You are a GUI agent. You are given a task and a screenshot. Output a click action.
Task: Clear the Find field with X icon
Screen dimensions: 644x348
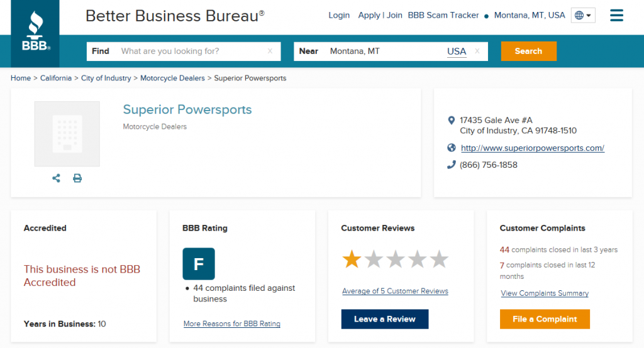(270, 52)
